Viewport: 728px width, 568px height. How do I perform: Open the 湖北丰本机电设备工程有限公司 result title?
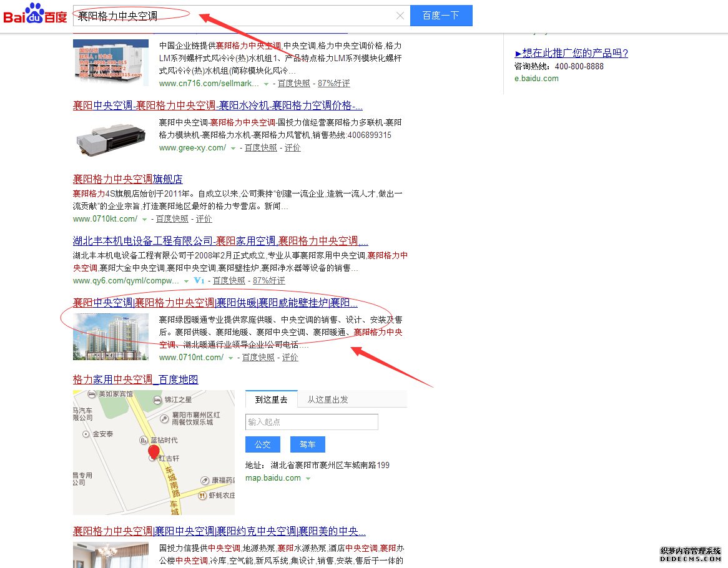(x=220, y=241)
